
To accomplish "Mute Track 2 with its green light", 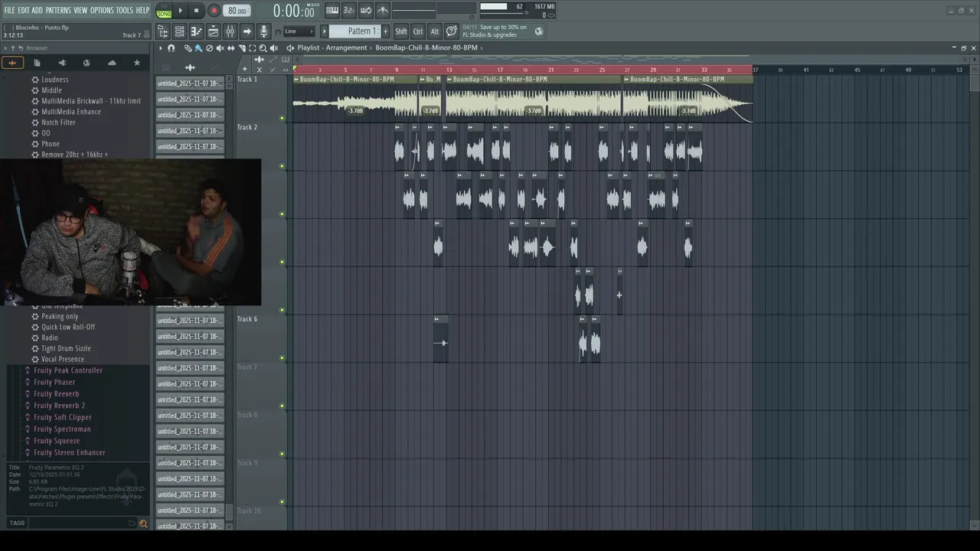I will coord(283,166).
